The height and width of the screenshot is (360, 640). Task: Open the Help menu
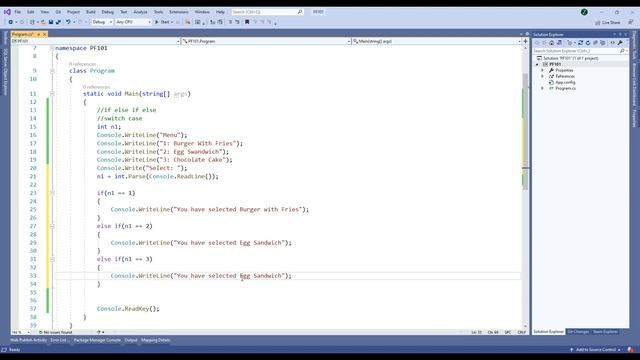pos(220,12)
